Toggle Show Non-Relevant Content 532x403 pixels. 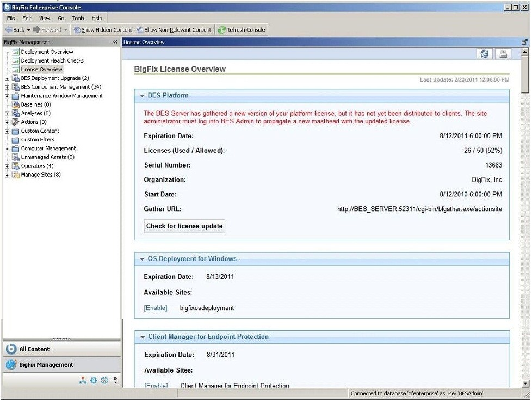[174, 30]
